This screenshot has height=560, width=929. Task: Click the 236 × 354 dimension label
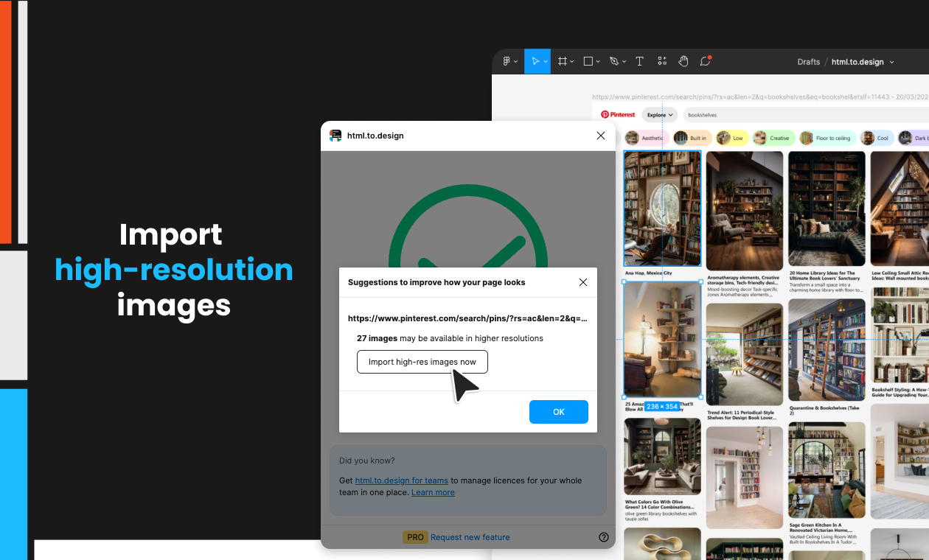point(662,406)
